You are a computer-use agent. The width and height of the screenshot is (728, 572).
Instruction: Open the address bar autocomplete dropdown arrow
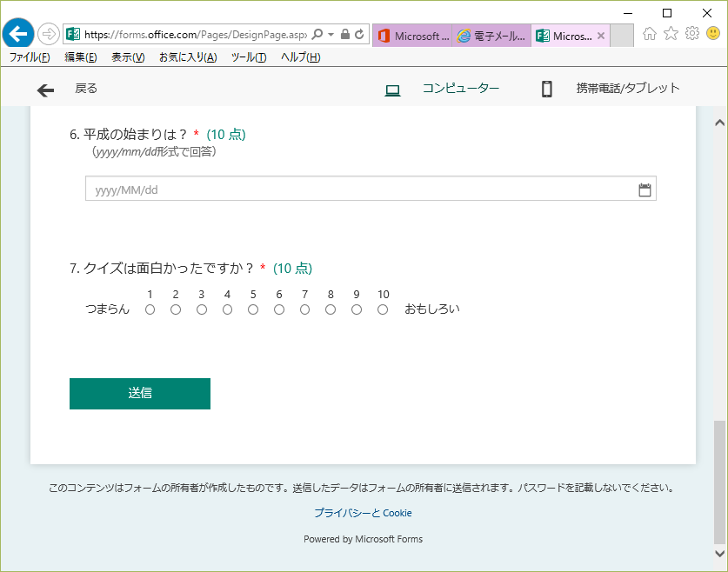(x=331, y=34)
